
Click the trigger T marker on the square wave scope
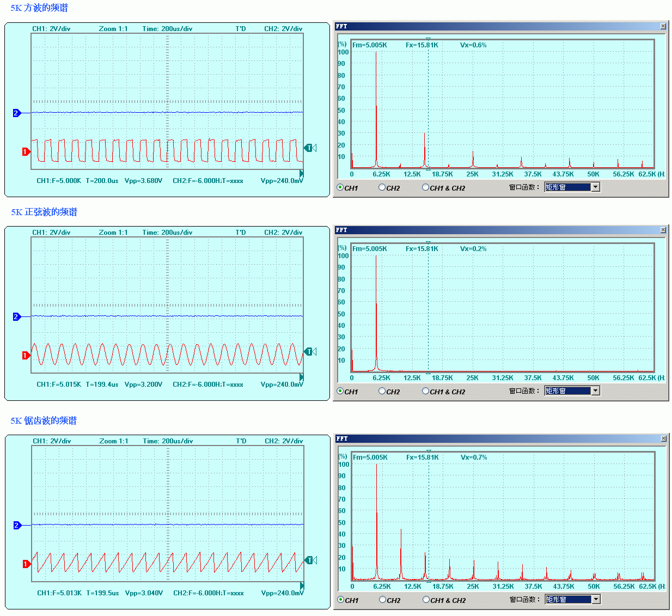point(309,148)
